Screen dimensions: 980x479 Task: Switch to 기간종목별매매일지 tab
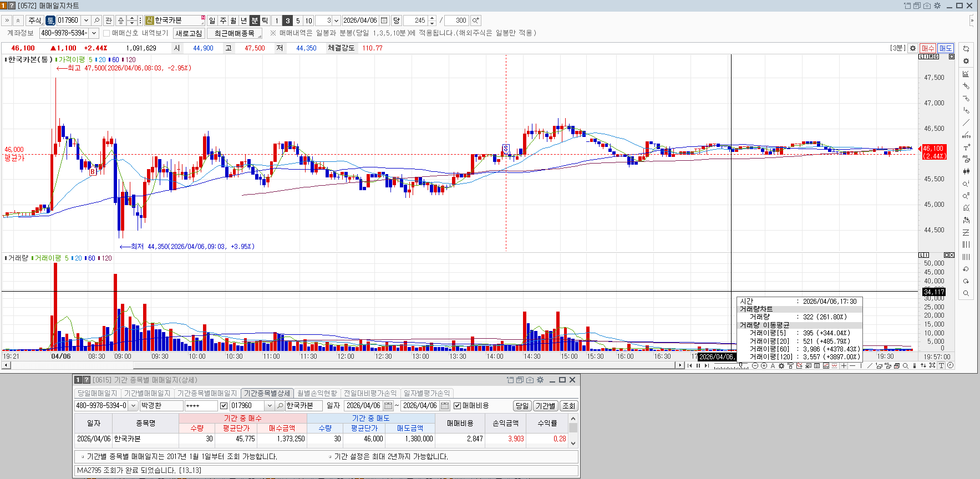click(x=207, y=393)
